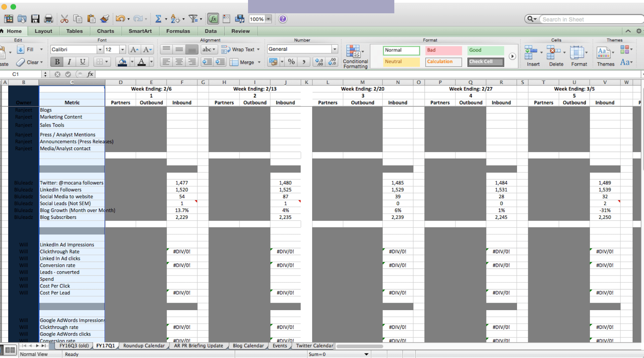This screenshot has width=644, height=358.
Task: Click the AutoSum sigma icon
Action: [x=158, y=19]
